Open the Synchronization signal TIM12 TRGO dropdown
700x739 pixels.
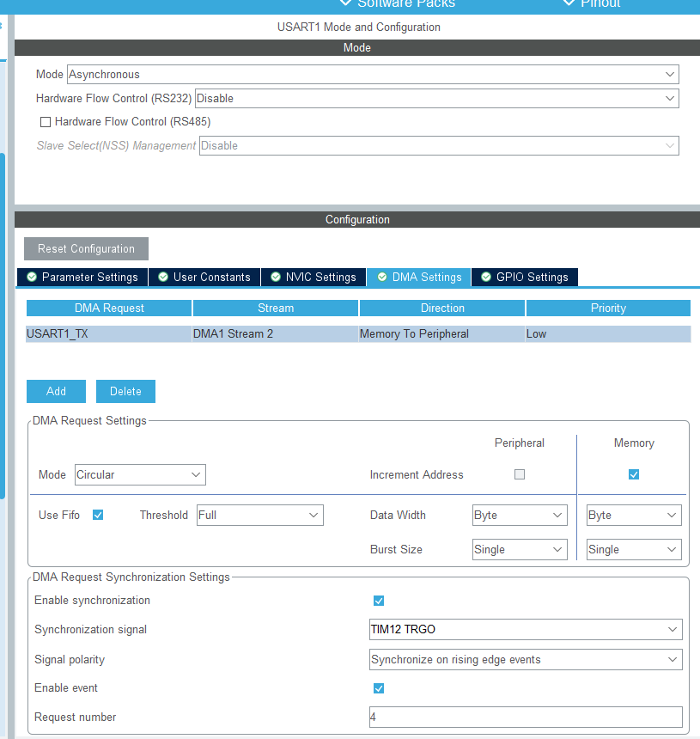525,630
